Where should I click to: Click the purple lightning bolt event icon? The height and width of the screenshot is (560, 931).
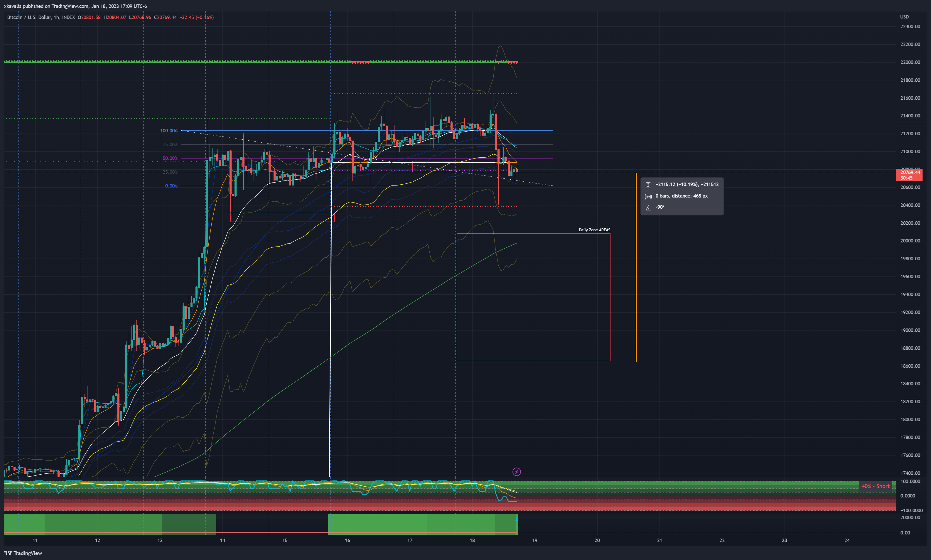pos(517,472)
